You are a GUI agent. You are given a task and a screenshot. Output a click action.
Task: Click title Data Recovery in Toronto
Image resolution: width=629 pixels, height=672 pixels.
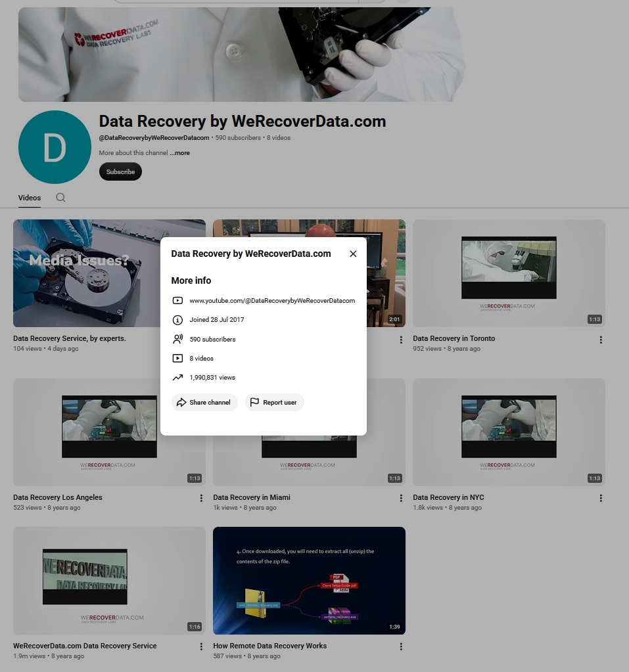[454, 338]
